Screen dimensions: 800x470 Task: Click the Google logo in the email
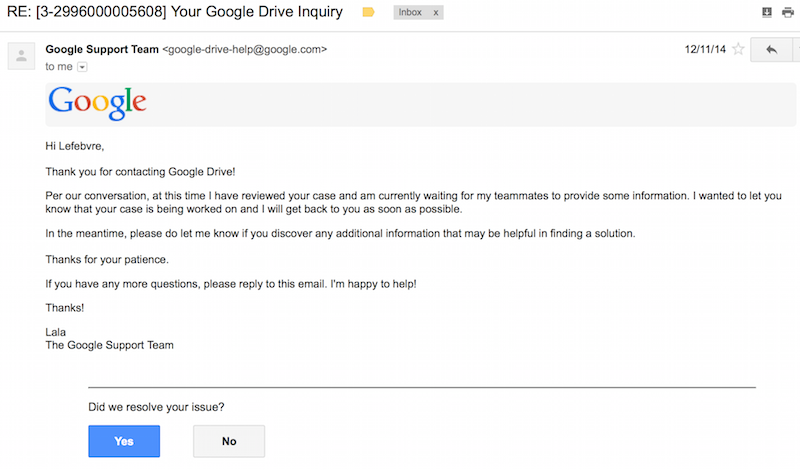(97, 103)
